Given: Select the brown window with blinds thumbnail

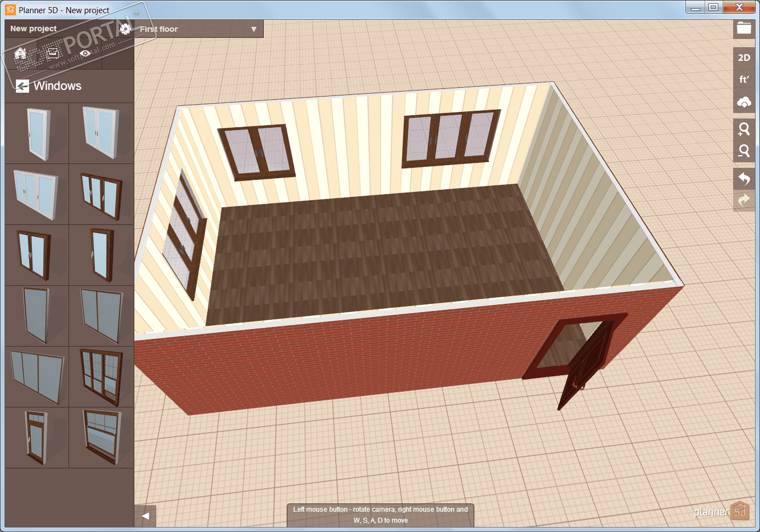Looking at the screenshot, I should pyautogui.click(x=101, y=438).
